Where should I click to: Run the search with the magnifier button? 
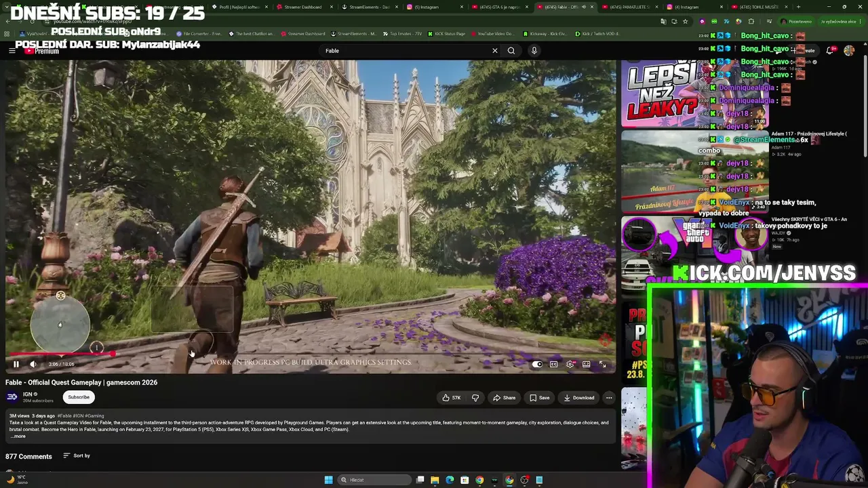tap(511, 51)
